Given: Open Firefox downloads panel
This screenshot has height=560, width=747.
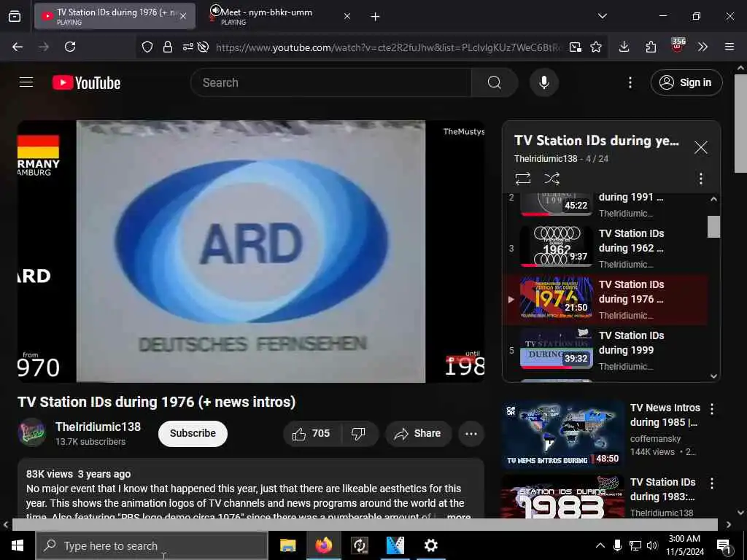Looking at the screenshot, I should (624, 47).
